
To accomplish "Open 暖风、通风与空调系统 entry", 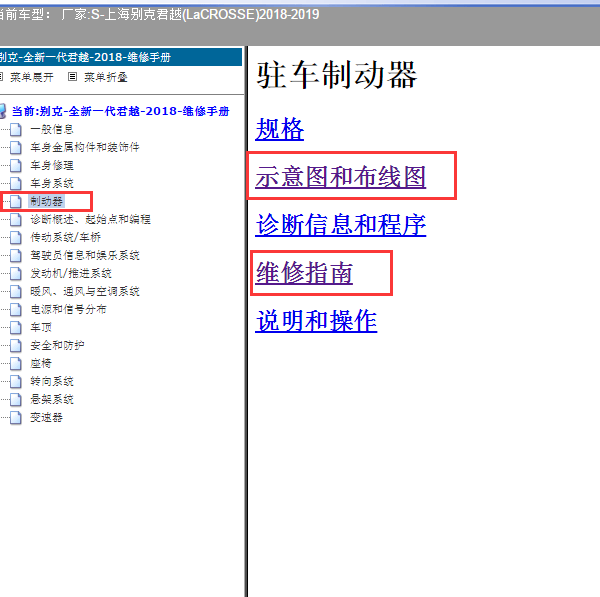I will point(85,291).
